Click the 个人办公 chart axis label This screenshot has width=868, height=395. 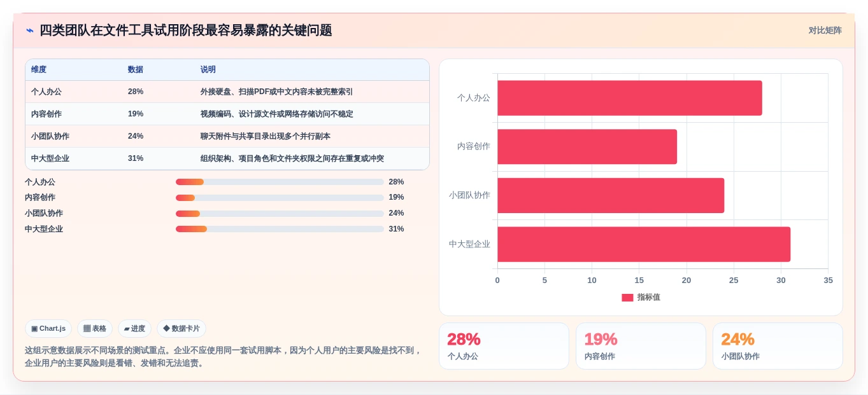(x=473, y=98)
